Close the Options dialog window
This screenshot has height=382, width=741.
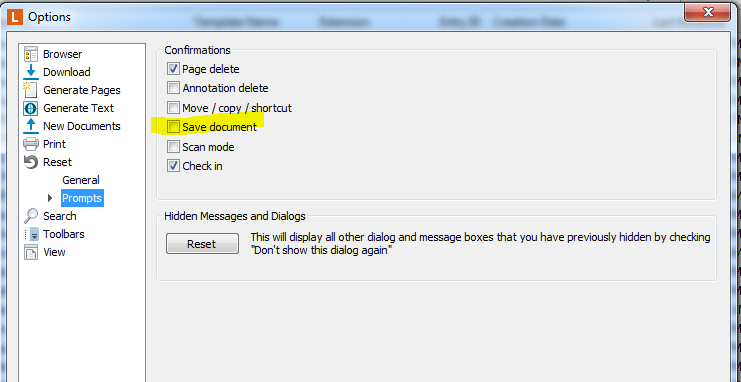[708, 12]
